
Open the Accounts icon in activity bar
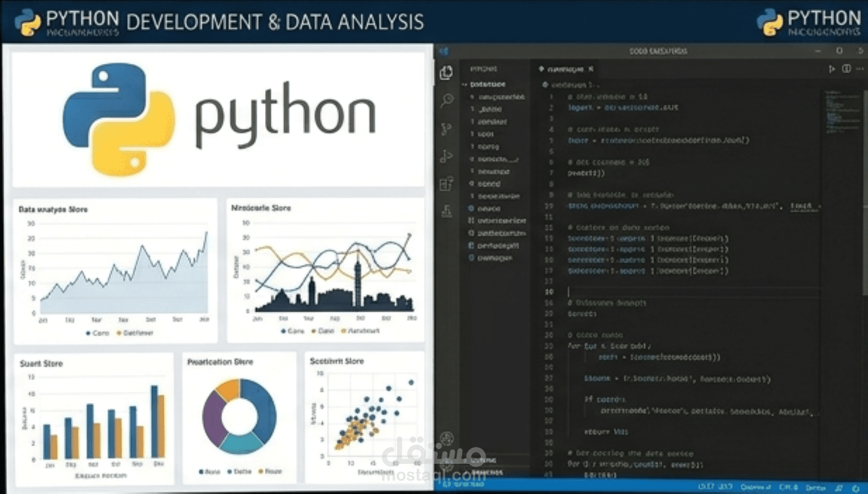(x=447, y=438)
